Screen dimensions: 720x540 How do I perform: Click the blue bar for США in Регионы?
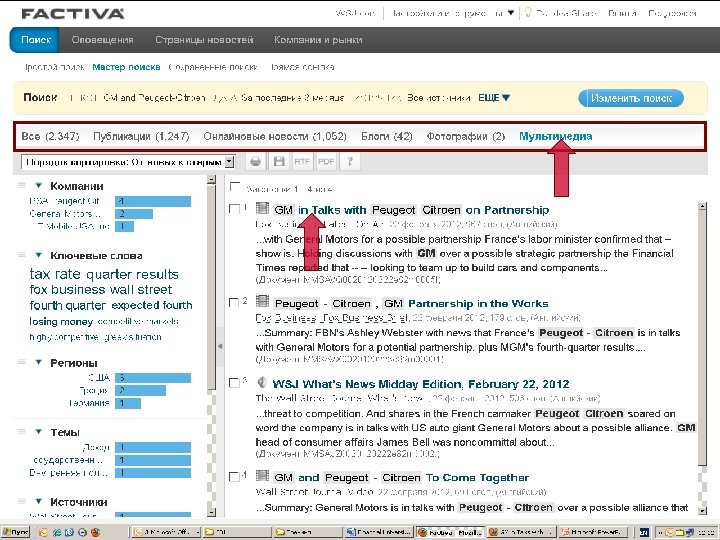153,378
